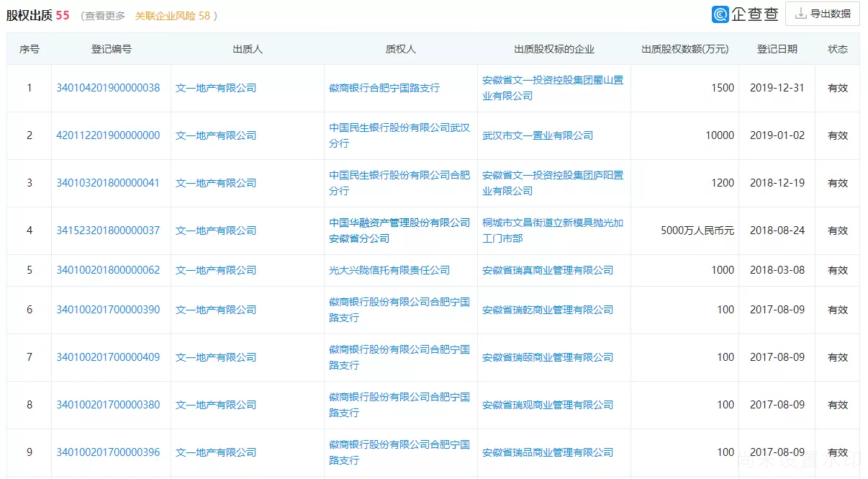
Task: Click the 出质股权标的企业 column header
Action: point(554,49)
